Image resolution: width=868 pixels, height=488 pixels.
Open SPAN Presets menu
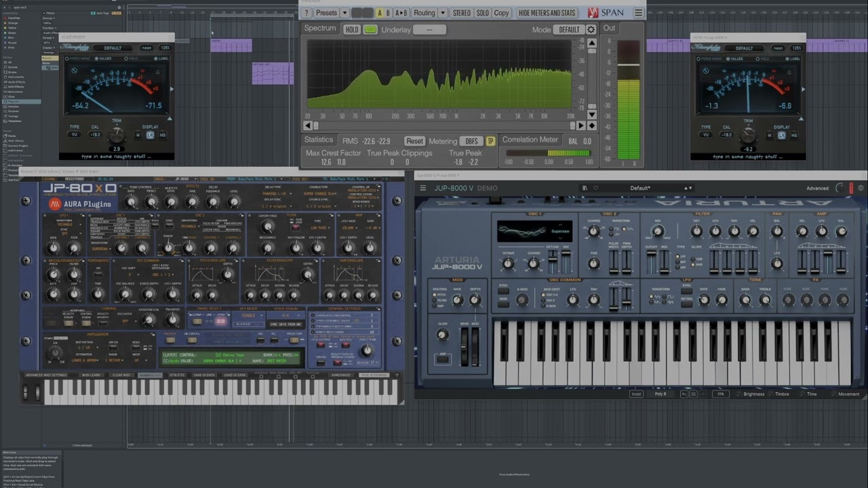pyautogui.click(x=326, y=13)
